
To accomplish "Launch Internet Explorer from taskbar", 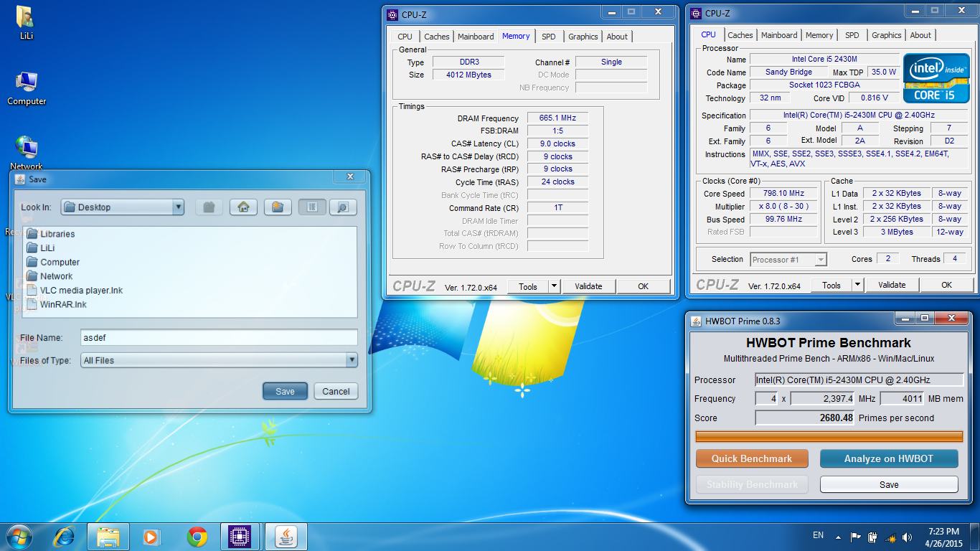I will click(x=65, y=537).
